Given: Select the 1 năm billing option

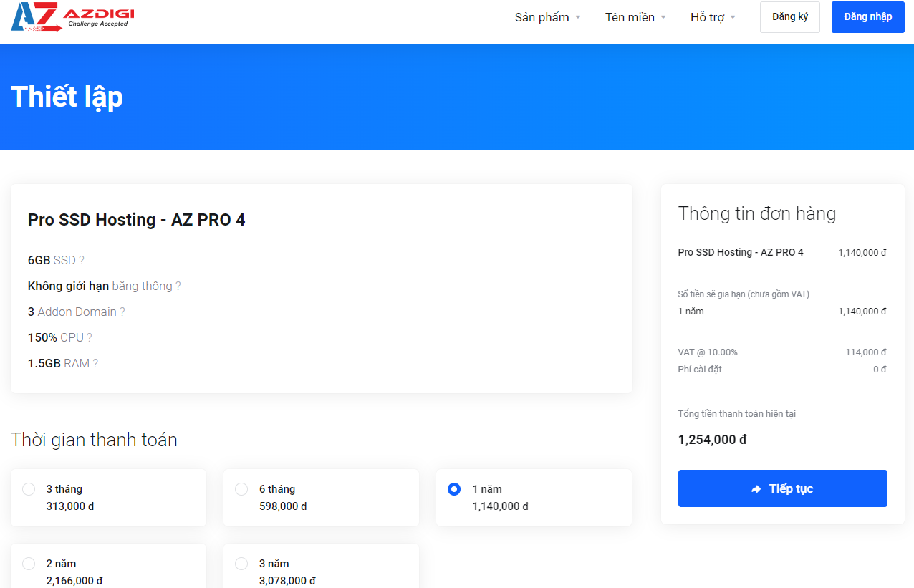Looking at the screenshot, I should 534,498.
